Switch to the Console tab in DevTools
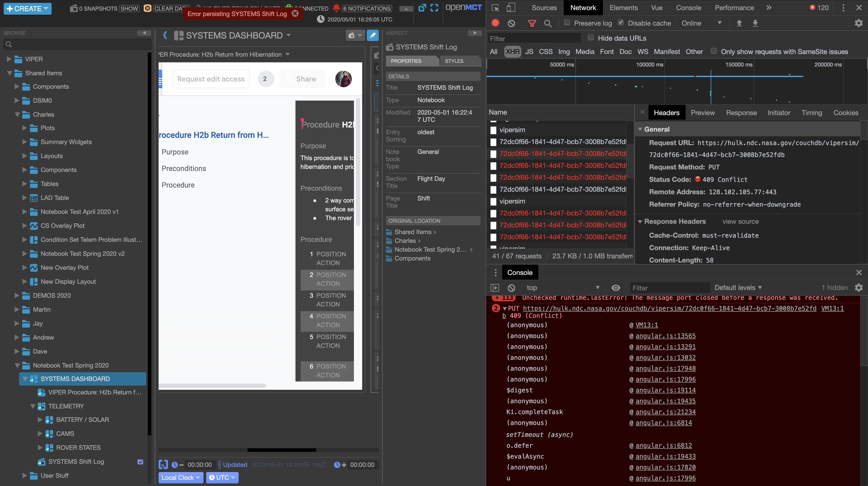The width and height of the screenshot is (868, 486). 688,8
